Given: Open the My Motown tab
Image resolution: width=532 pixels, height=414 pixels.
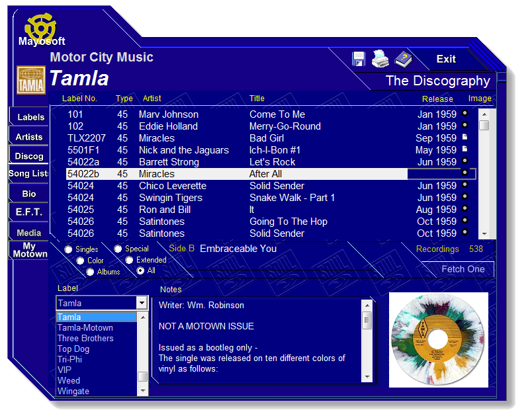Looking at the screenshot, I should (x=30, y=250).
